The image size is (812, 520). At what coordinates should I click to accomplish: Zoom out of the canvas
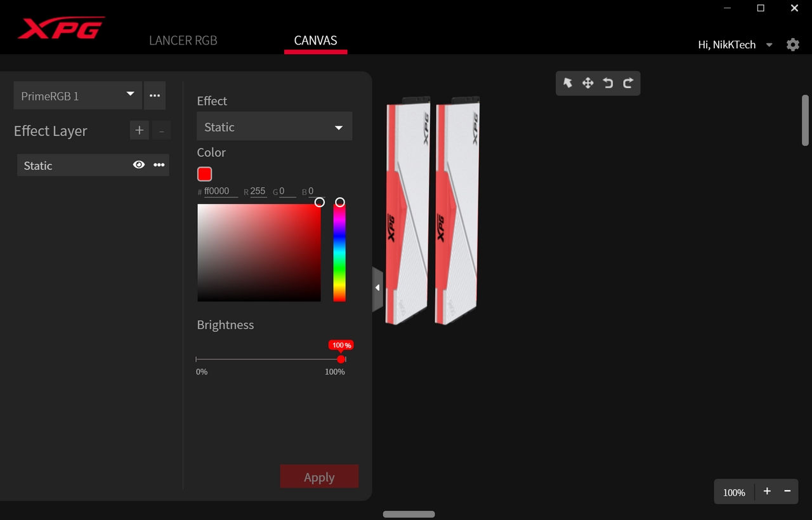[787, 491]
